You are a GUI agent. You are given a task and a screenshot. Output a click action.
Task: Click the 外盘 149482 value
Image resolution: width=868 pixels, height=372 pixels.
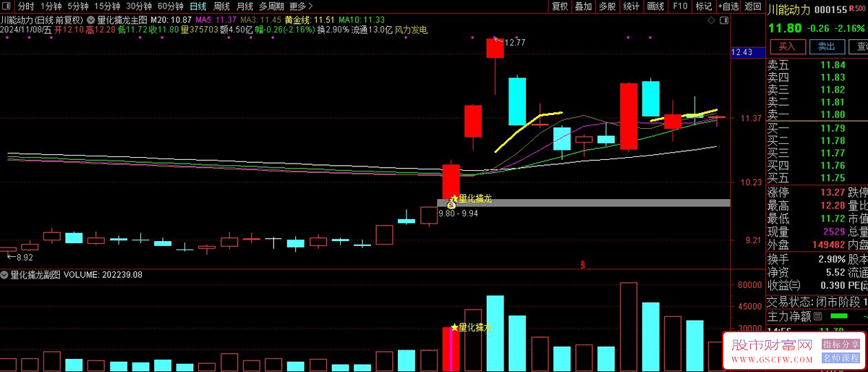coord(828,245)
